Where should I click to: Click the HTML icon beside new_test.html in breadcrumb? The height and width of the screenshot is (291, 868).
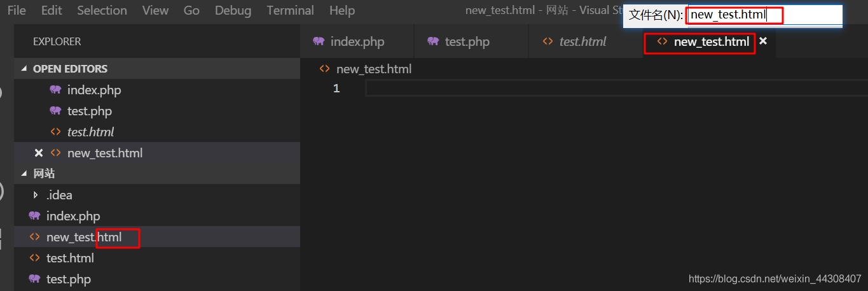pyautogui.click(x=324, y=69)
